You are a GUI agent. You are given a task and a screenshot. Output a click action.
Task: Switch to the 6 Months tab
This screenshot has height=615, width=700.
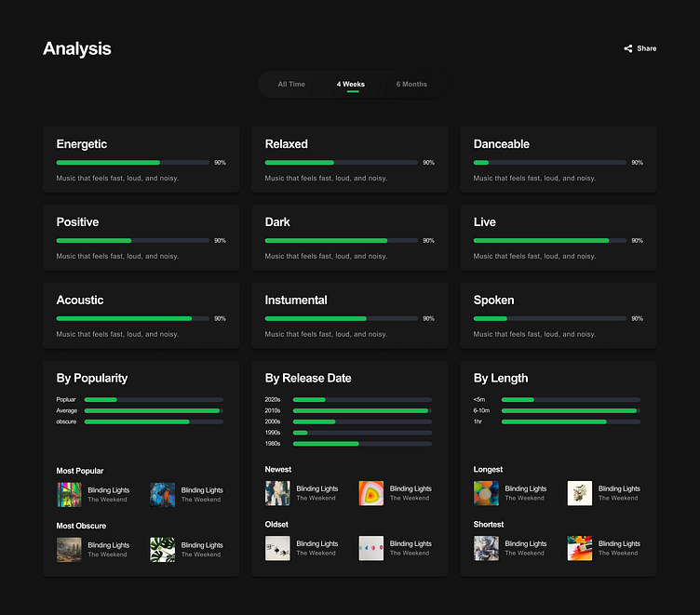(x=411, y=85)
